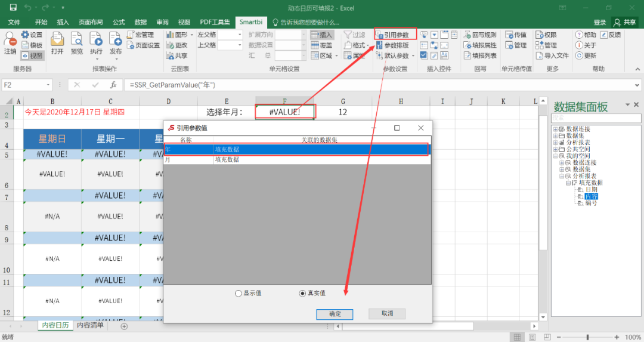Image resolution: width=644 pixels, height=342 pixels.
Task: Click the zoom slider in status bar
Action: 587,337
